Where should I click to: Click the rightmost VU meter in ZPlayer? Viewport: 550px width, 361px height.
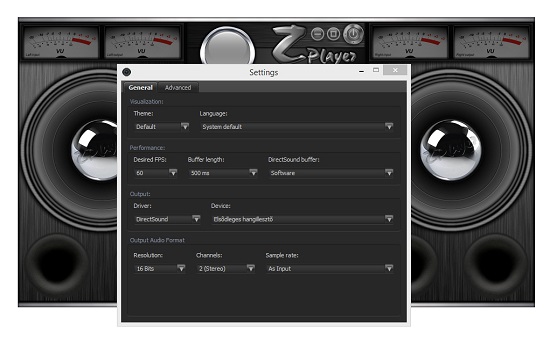tap(491, 42)
